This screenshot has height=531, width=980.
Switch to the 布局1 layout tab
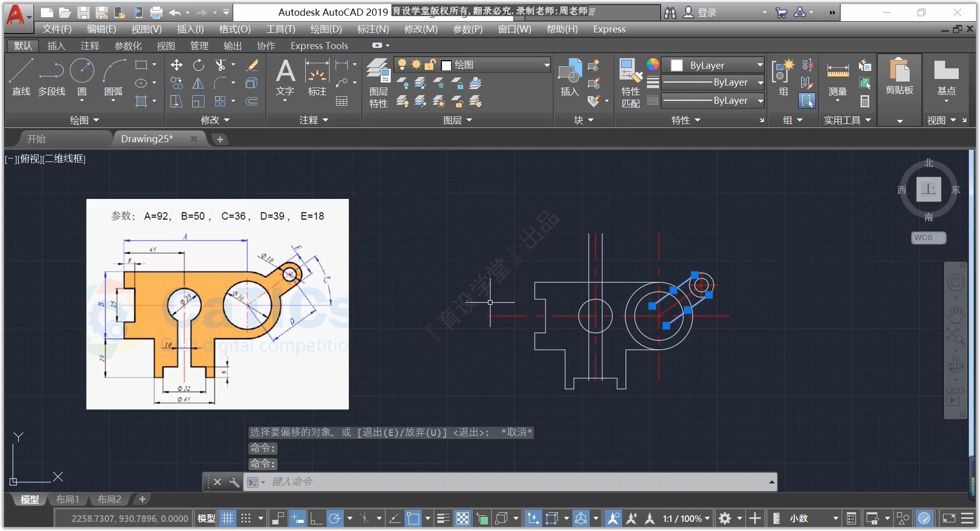pyautogui.click(x=67, y=500)
